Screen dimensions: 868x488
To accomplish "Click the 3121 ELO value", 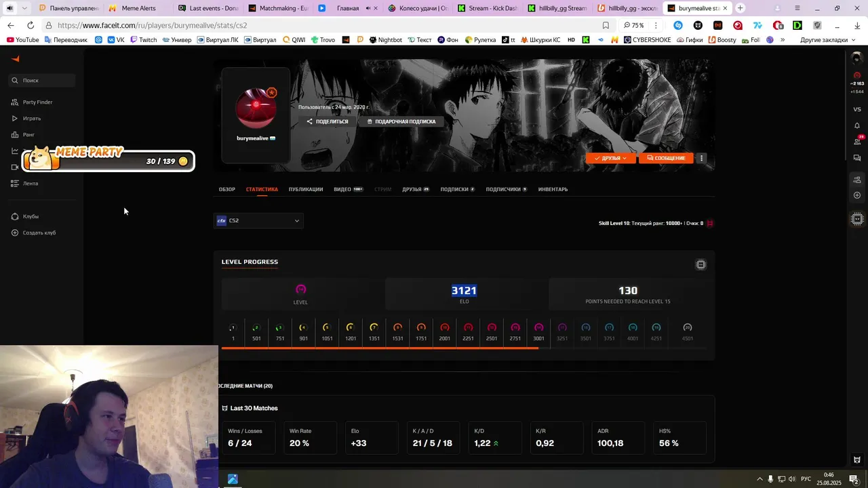I will (x=464, y=290).
